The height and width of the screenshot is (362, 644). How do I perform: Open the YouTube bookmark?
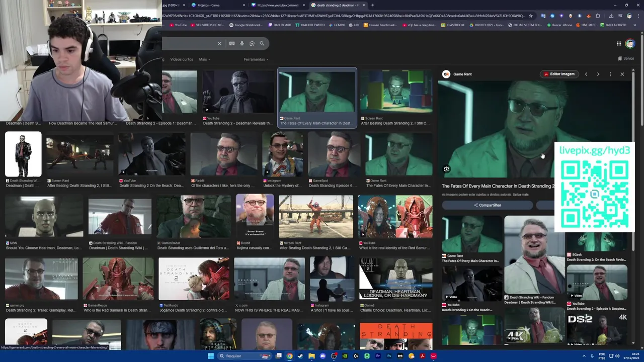178,25
